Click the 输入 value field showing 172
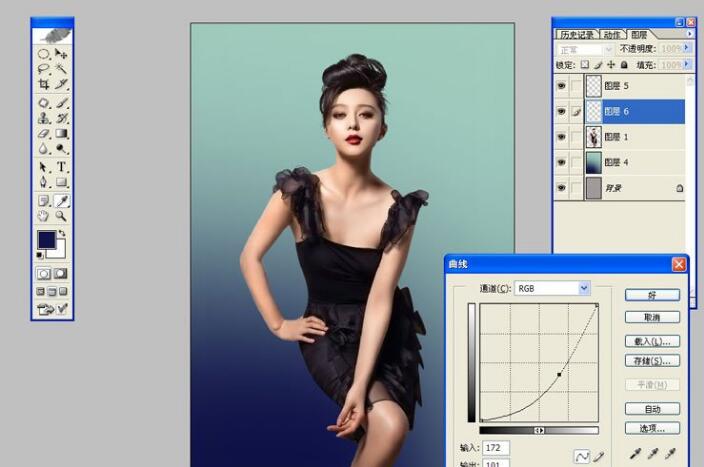 496,448
